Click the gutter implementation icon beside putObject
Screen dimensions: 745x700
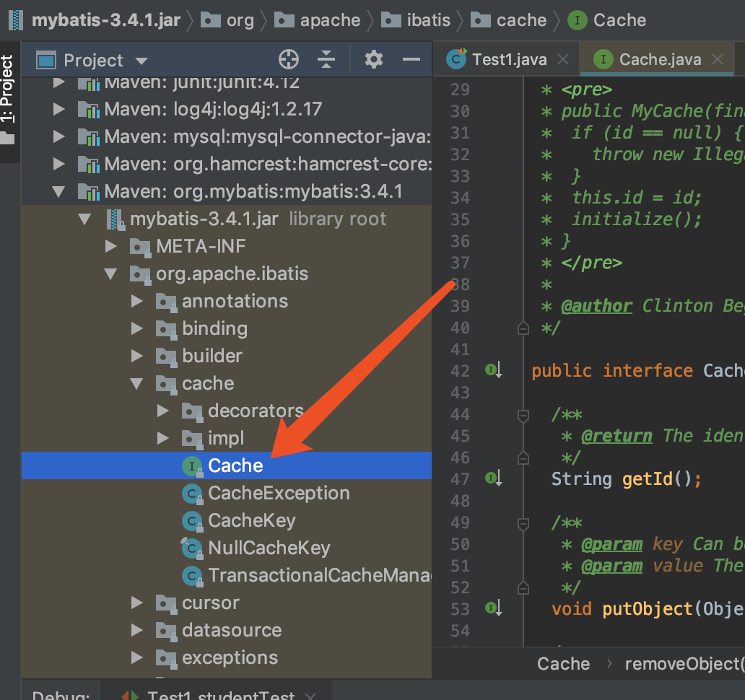pyautogui.click(x=493, y=608)
